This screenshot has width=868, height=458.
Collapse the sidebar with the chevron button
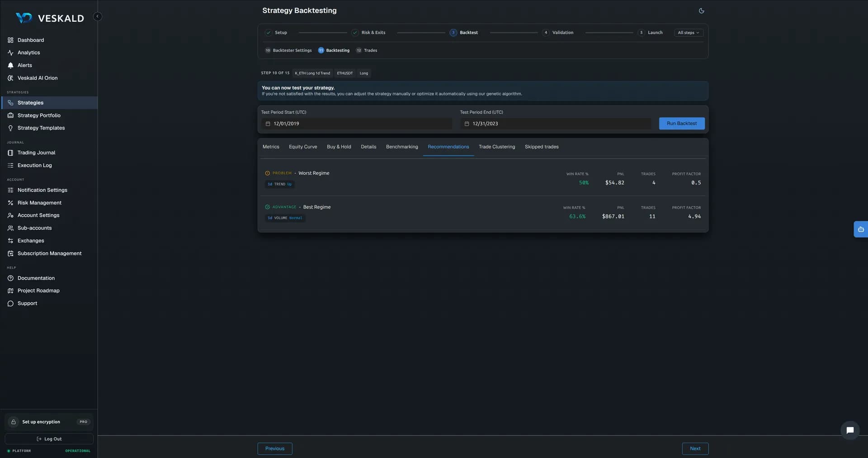click(x=97, y=16)
